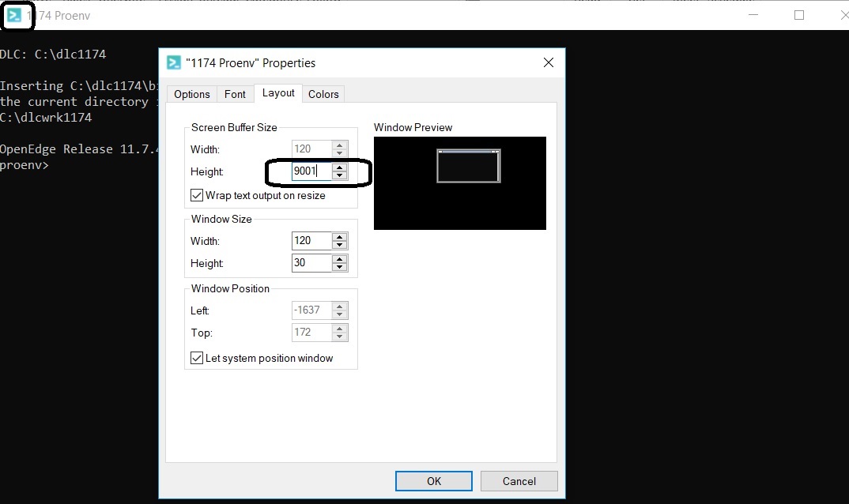
Task: Switch to the Colors tab
Action: click(323, 94)
